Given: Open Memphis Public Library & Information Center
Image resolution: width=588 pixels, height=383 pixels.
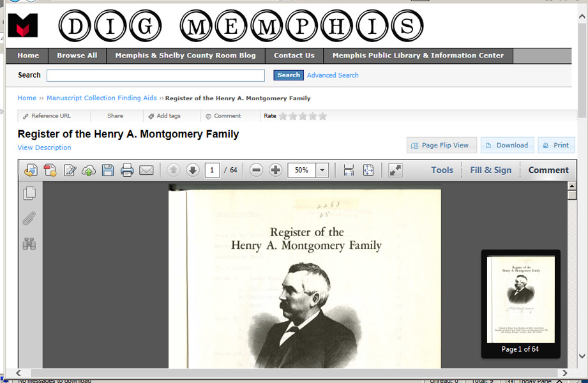Looking at the screenshot, I should click(418, 56).
